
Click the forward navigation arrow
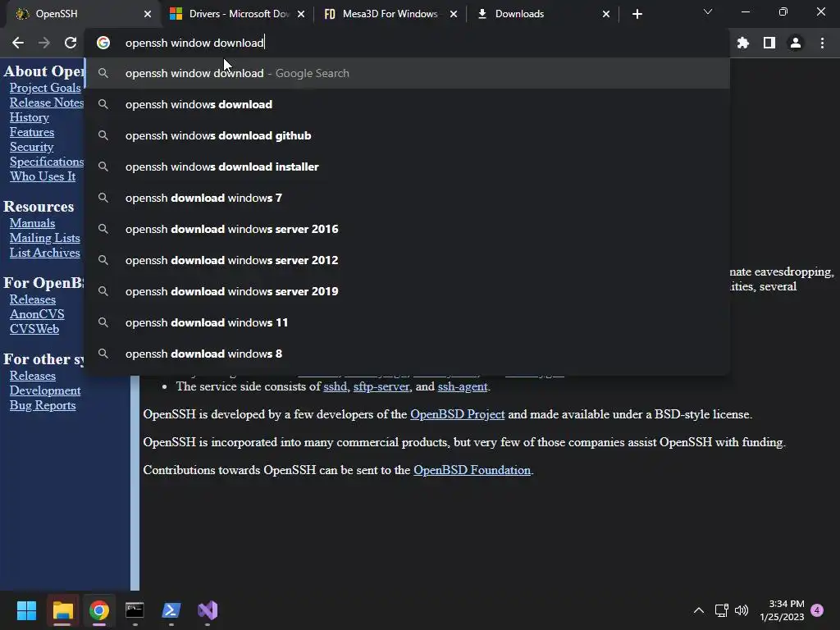coord(44,43)
